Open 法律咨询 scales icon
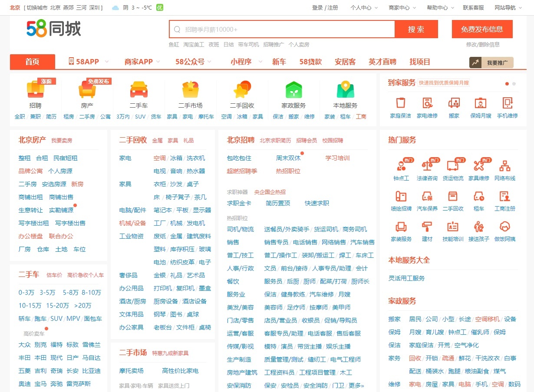534x392 pixels. 427,165
